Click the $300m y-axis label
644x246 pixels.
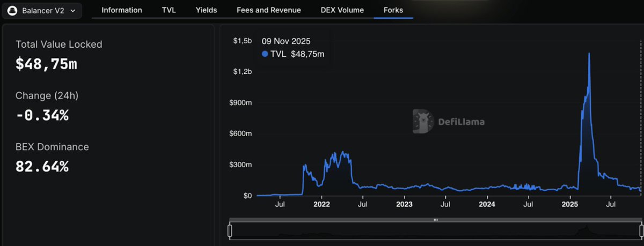click(241, 165)
